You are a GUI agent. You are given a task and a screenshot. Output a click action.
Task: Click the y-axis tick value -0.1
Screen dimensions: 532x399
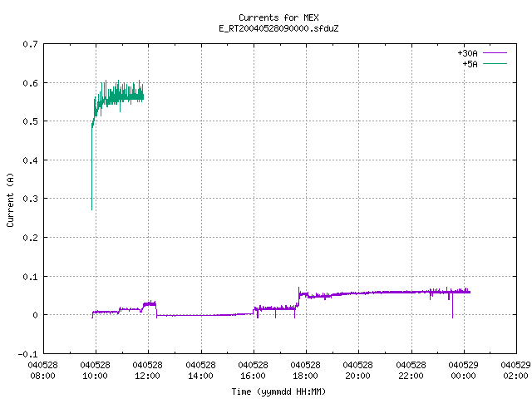[27, 354]
